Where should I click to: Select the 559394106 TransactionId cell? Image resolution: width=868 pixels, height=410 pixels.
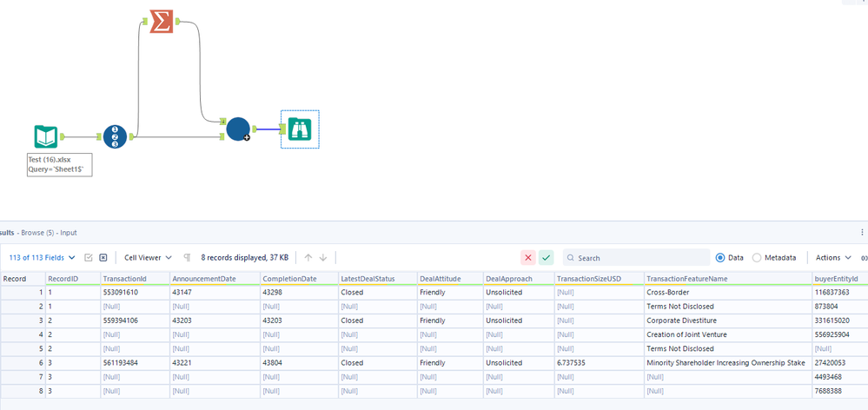coord(135,321)
